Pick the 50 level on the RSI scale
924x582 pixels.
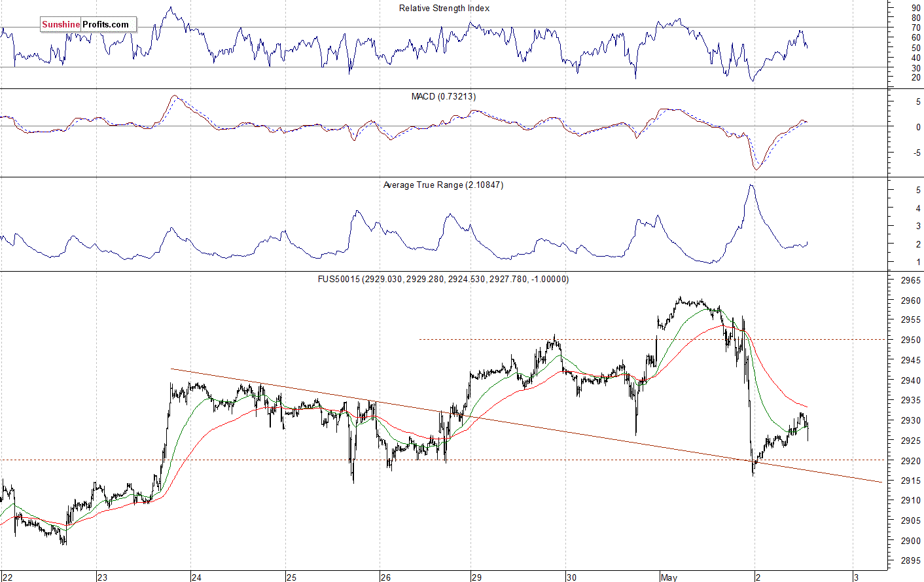(x=915, y=48)
